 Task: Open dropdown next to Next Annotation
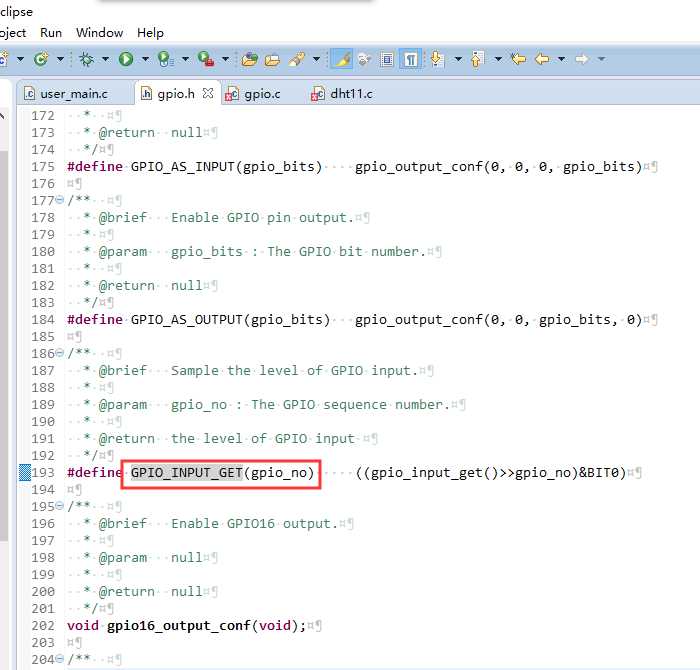point(458,59)
